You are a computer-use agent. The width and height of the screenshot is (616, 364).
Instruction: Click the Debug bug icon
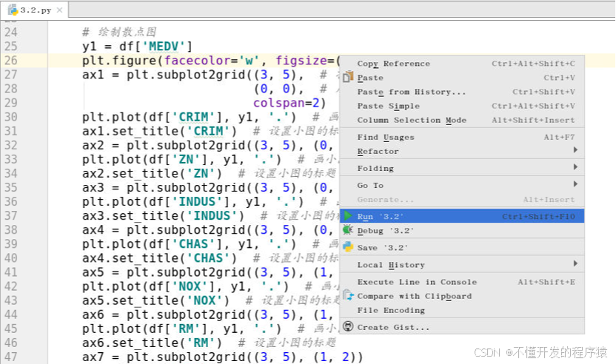348,229
